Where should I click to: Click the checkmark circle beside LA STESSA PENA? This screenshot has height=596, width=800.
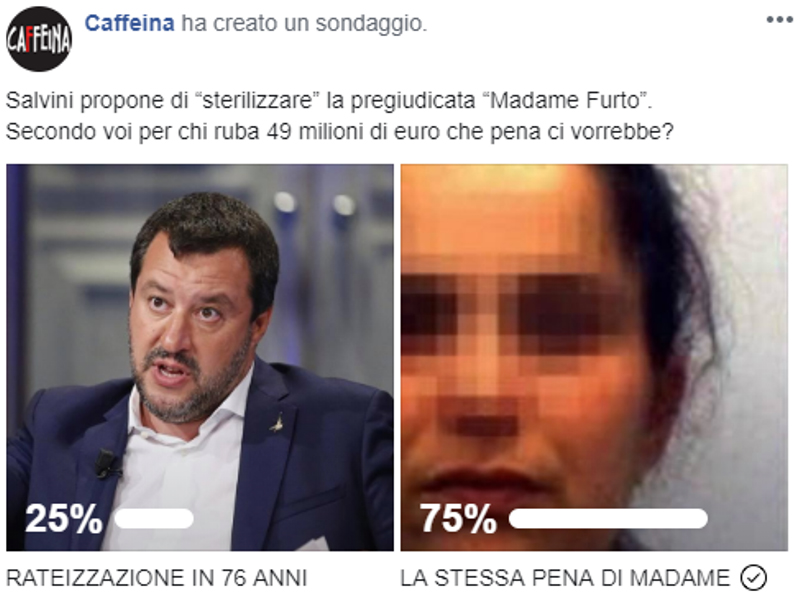pyautogui.click(x=754, y=578)
